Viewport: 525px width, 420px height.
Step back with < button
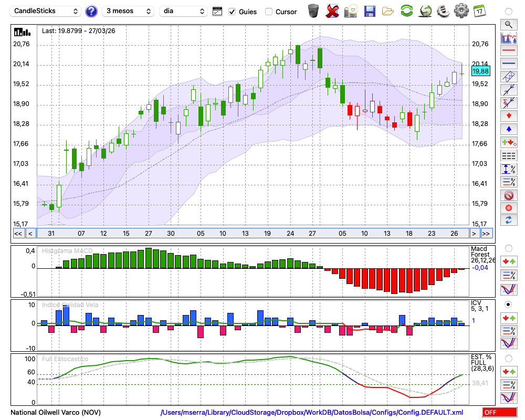30,234
